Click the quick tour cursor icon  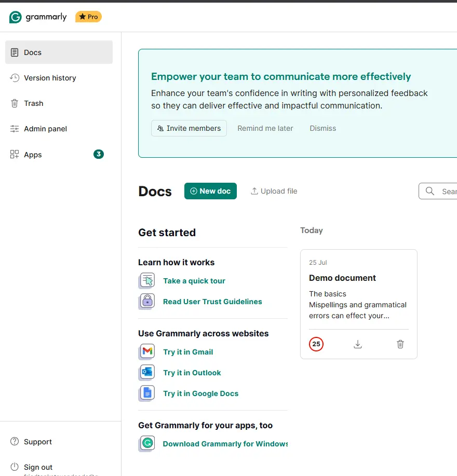click(147, 280)
